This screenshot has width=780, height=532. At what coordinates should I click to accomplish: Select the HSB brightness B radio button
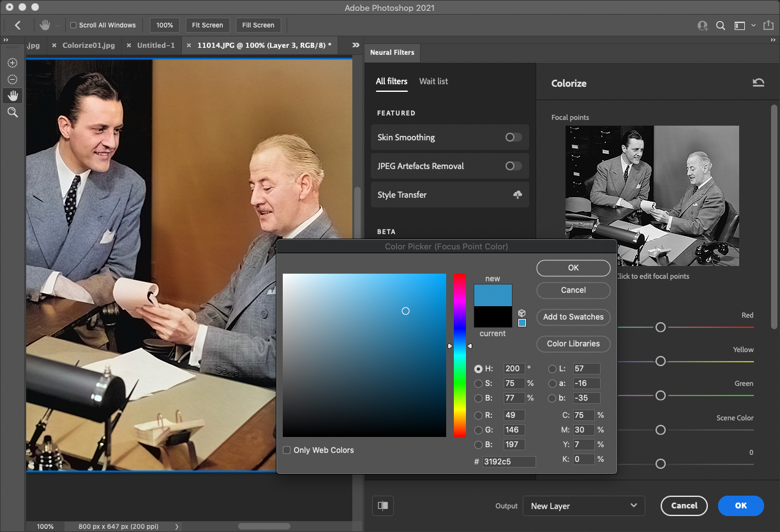tap(478, 398)
